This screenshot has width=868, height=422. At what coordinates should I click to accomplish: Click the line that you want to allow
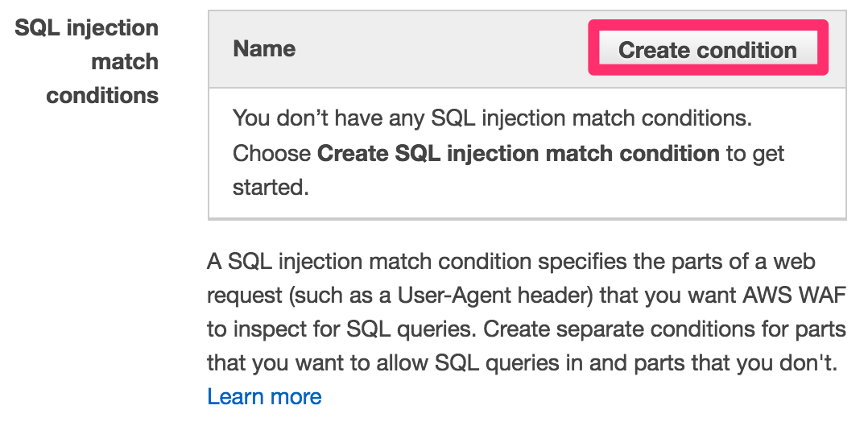pyautogui.click(x=522, y=363)
